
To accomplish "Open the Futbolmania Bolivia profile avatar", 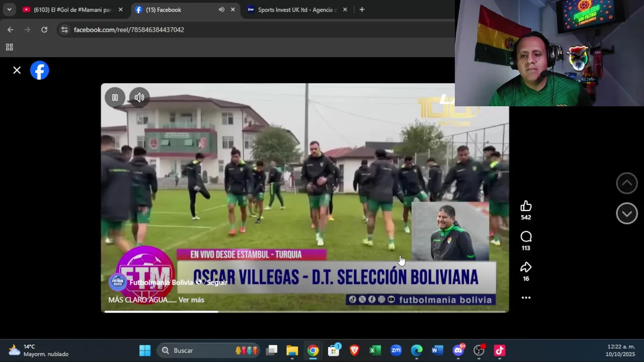I will tap(117, 283).
